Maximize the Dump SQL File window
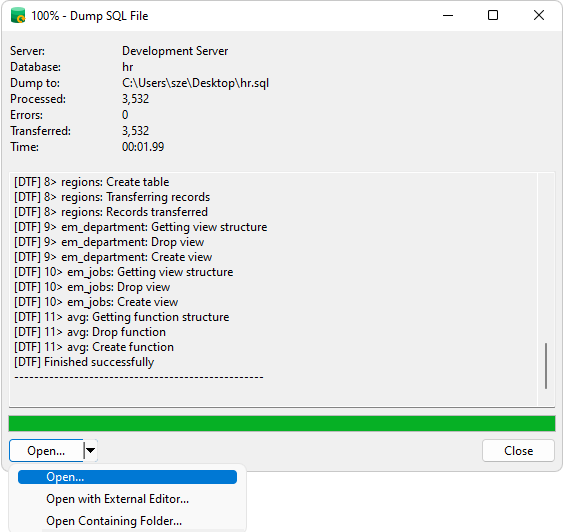The image size is (564, 532). (x=493, y=15)
